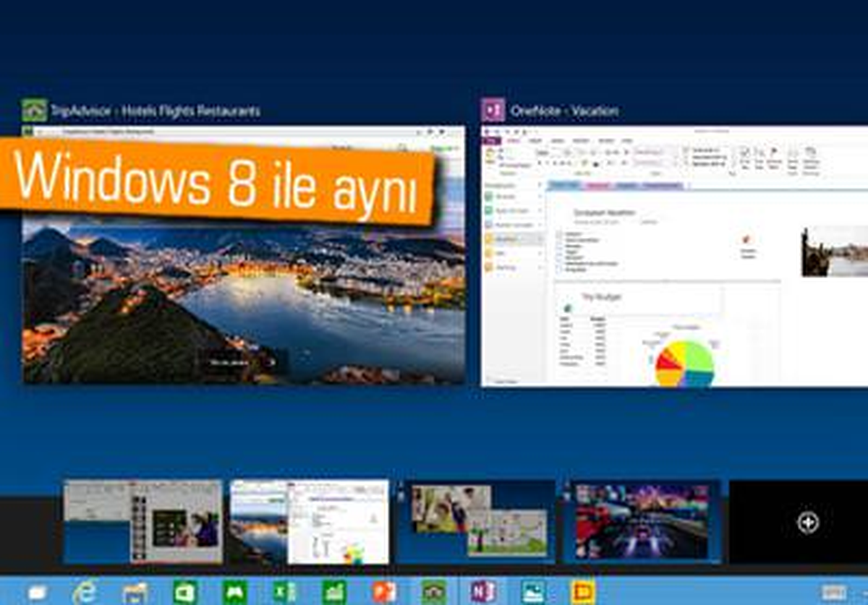Open the yellow taskbar icon beside Photos
This screenshot has width=868, height=605.
point(582,592)
